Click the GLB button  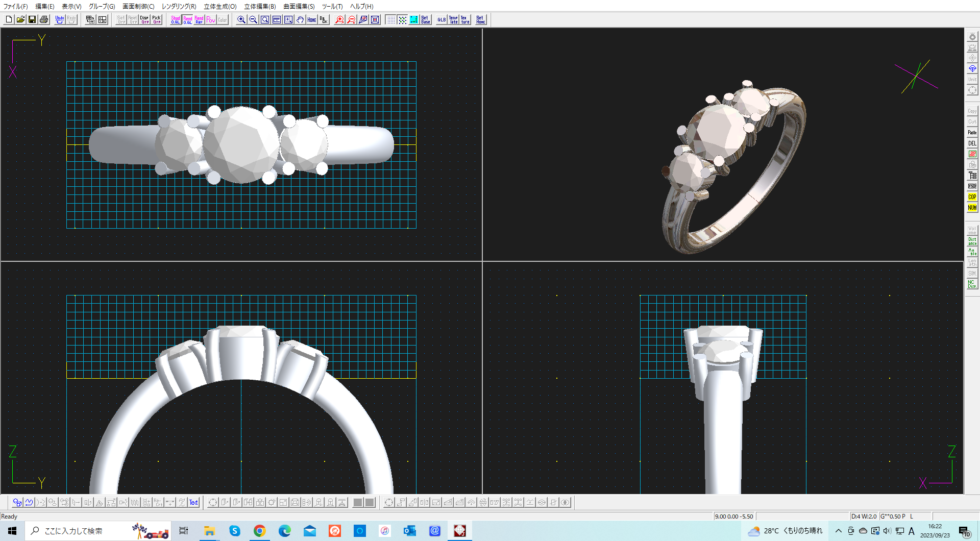441,19
